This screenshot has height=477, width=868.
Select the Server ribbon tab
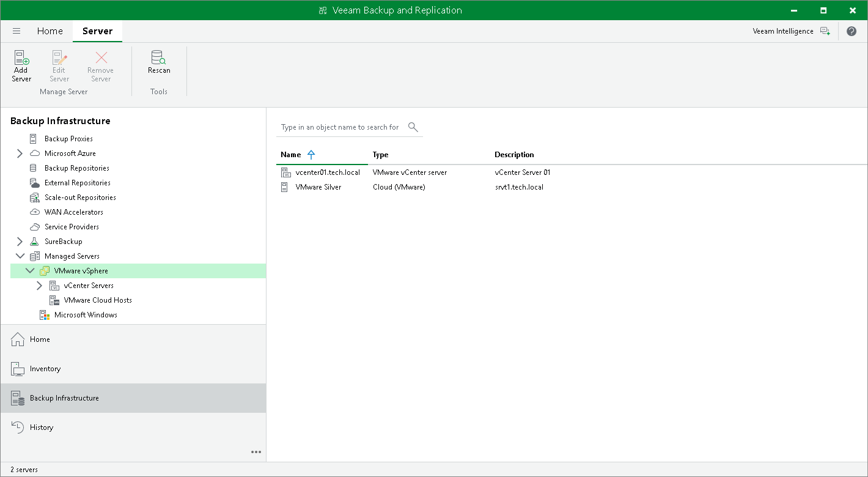[x=97, y=31]
